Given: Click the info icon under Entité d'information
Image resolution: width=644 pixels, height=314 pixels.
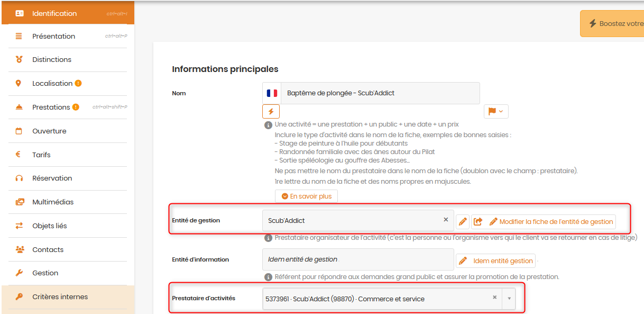Looking at the screenshot, I should 268,277.
